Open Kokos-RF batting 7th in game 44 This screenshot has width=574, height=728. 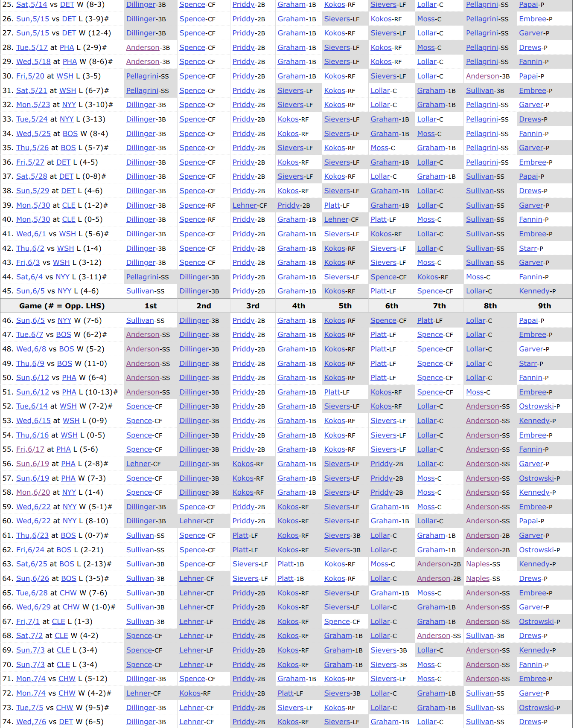tap(428, 277)
